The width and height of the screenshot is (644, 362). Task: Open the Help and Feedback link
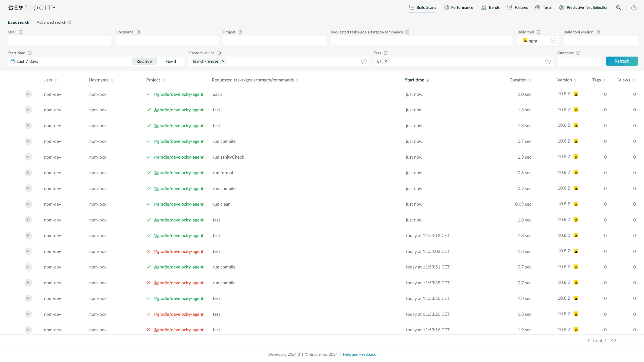(359, 354)
